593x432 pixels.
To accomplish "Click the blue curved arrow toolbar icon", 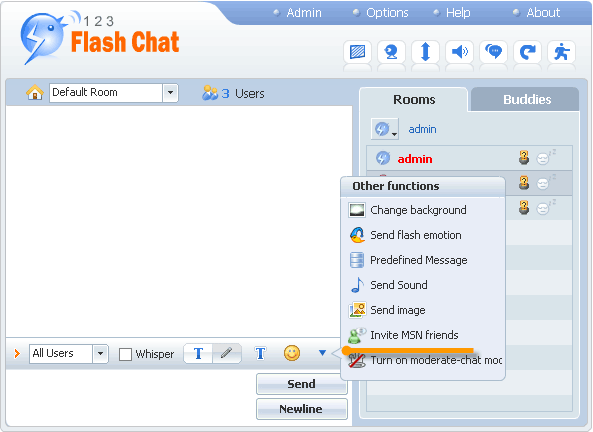I will (x=528, y=52).
